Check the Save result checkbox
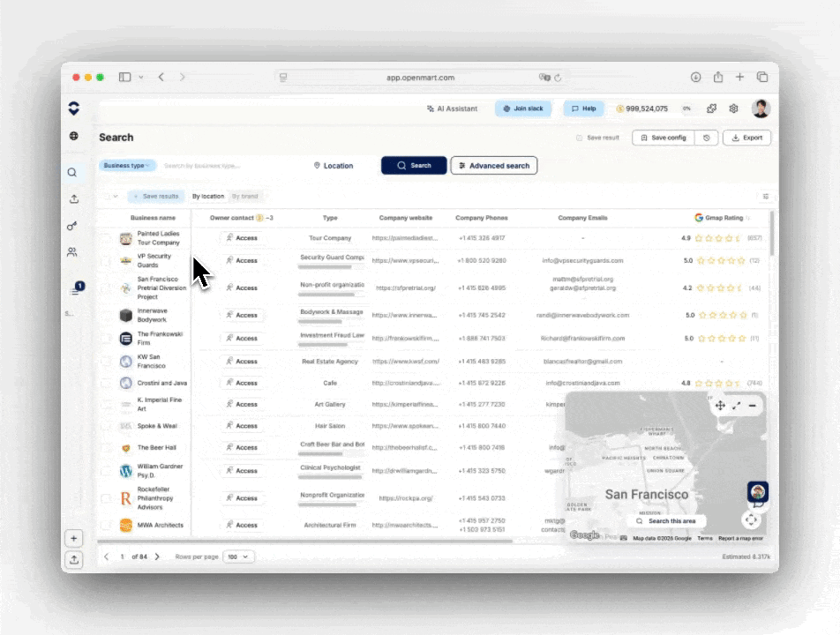Screen dimensions: 840x635 (x=579, y=138)
